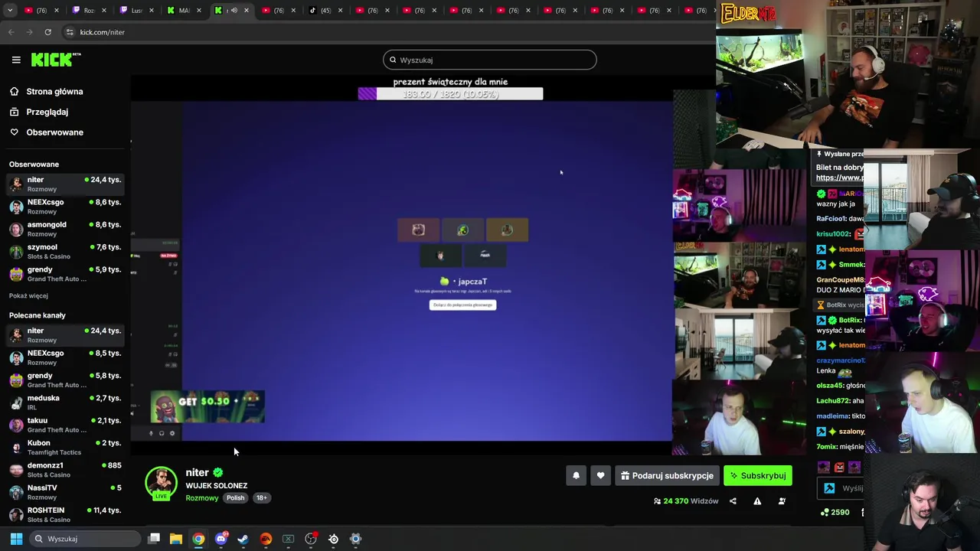Open Steam from taskbar
Image resolution: width=980 pixels, height=551 pixels.
click(x=243, y=539)
